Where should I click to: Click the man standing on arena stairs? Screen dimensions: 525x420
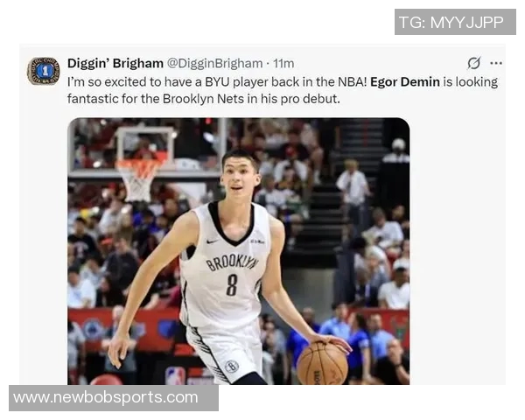click(x=353, y=192)
